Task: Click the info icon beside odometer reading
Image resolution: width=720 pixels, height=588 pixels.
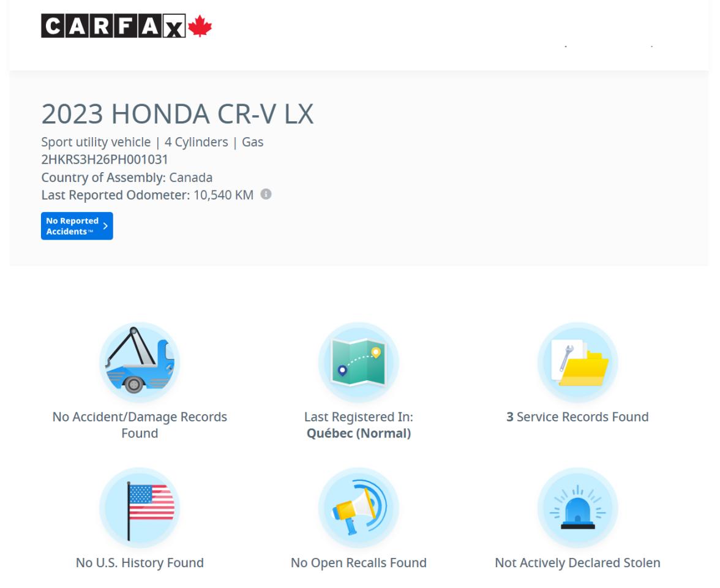Action: tap(265, 195)
